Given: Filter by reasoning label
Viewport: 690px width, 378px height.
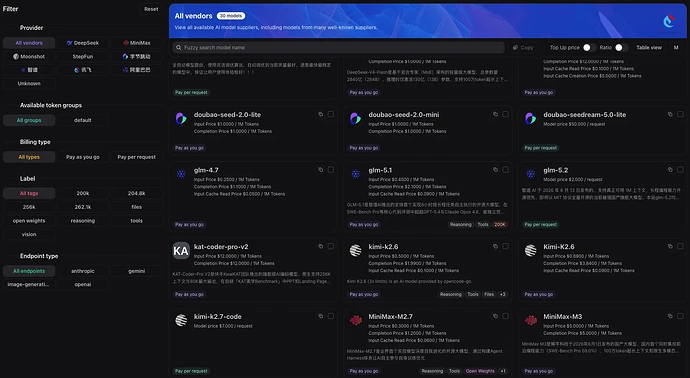Looking at the screenshot, I should tap(83, 220).
